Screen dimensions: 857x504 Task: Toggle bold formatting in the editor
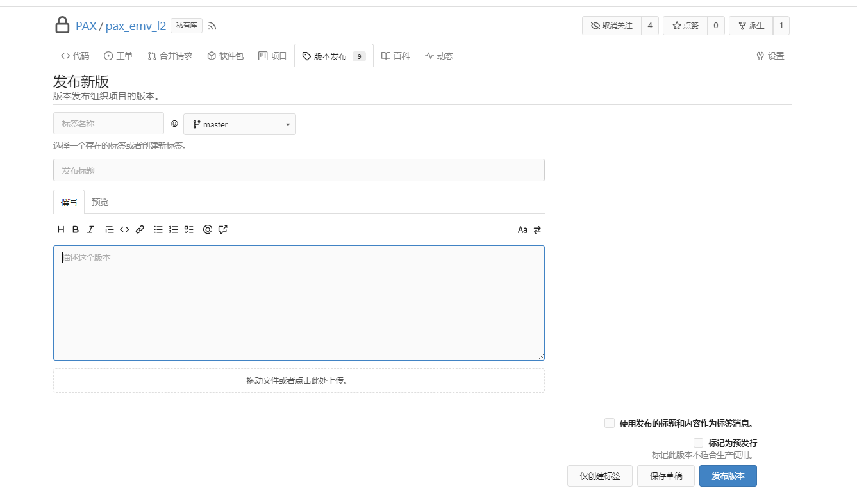[x=76, y=229]
